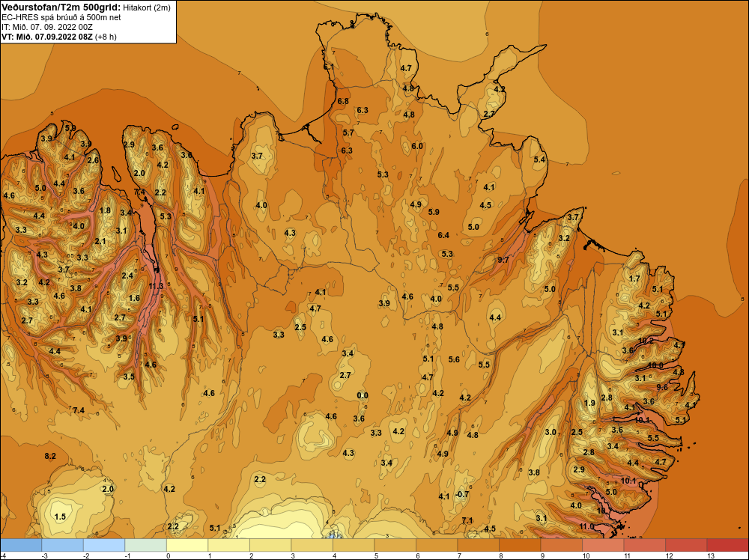The width and height of the screenshot is (749, 560).
Task: Click the blue legend swatch between -4 and -3
Action: 21,545
